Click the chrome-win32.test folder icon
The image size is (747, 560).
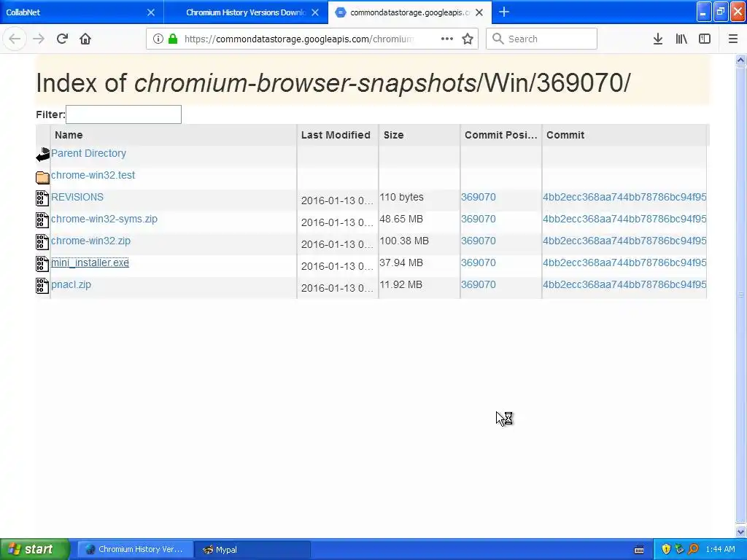[42, 177]
